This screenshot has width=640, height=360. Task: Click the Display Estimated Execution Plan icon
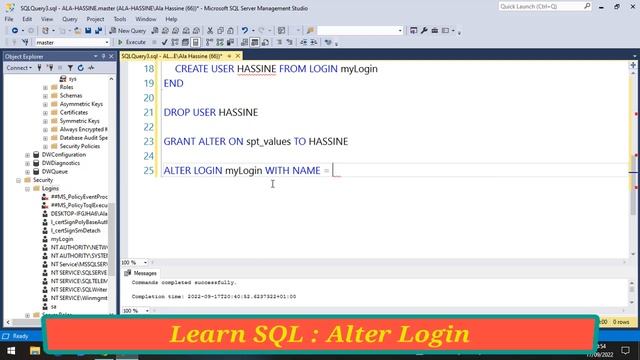[x=175, y=42]
